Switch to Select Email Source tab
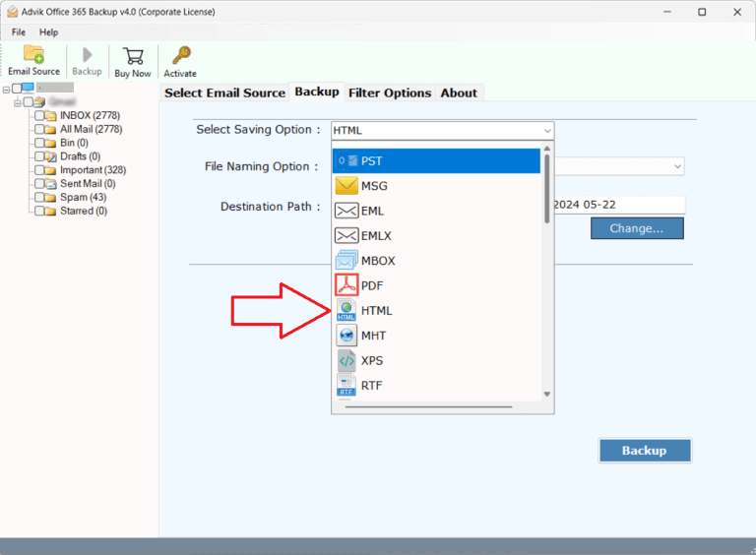756x555 pixels. tap(224, 92)
